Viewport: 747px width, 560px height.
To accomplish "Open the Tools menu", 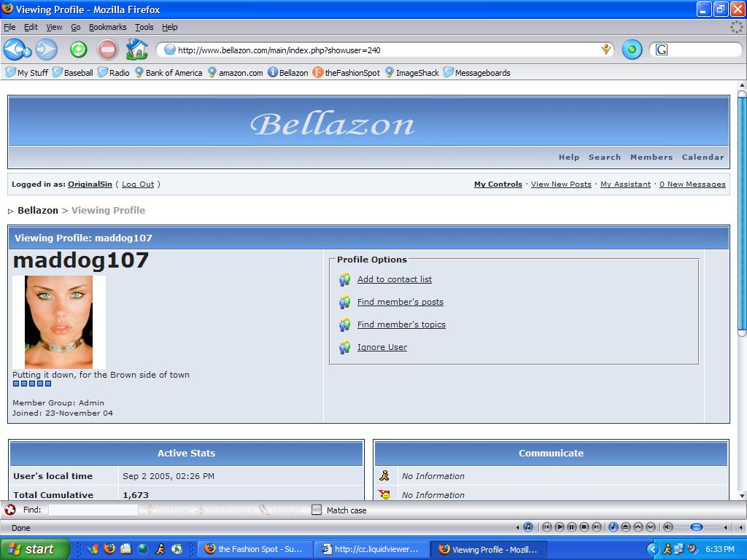I will [x=144, y=27].
